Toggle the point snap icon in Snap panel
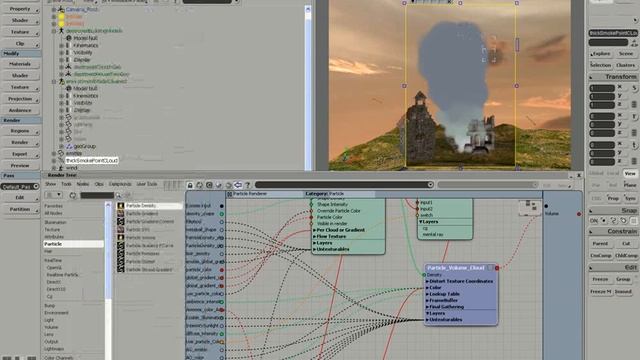The width and height of the screenshot is (640, 360). click(604, 220)
